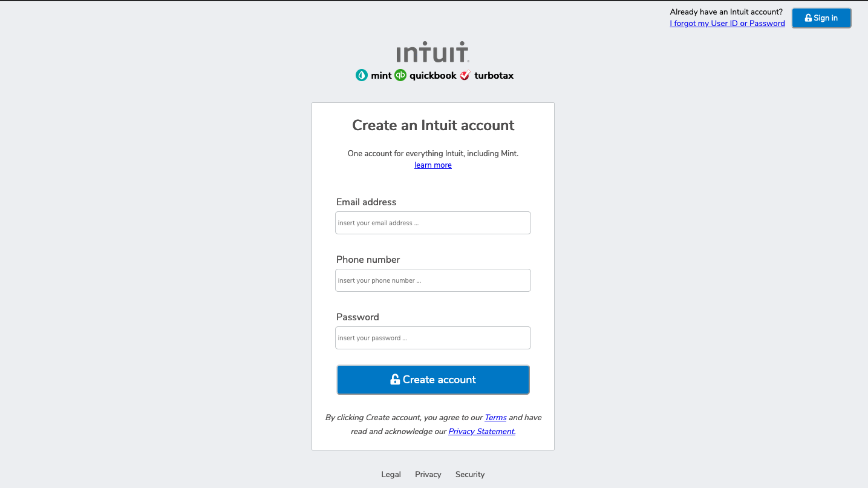Click the Email address input field

432,223
